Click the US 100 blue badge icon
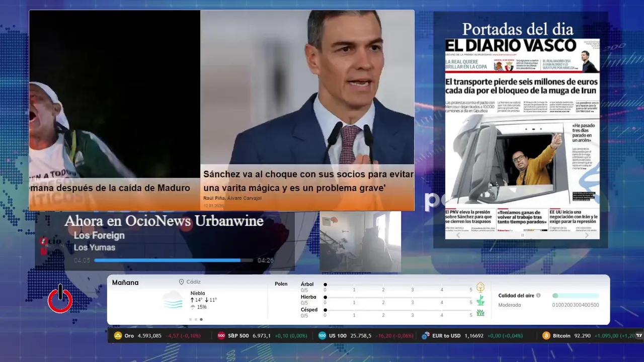The image size is (644, 362). coord(322,335)
